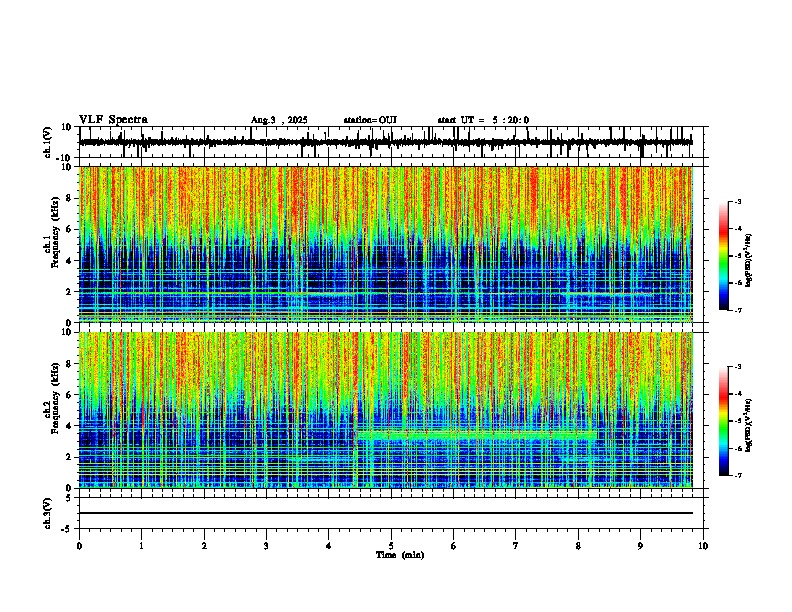Screen dimensions: 792x612
Task: Click time axis tick label "1"
Action: point(142,546)
